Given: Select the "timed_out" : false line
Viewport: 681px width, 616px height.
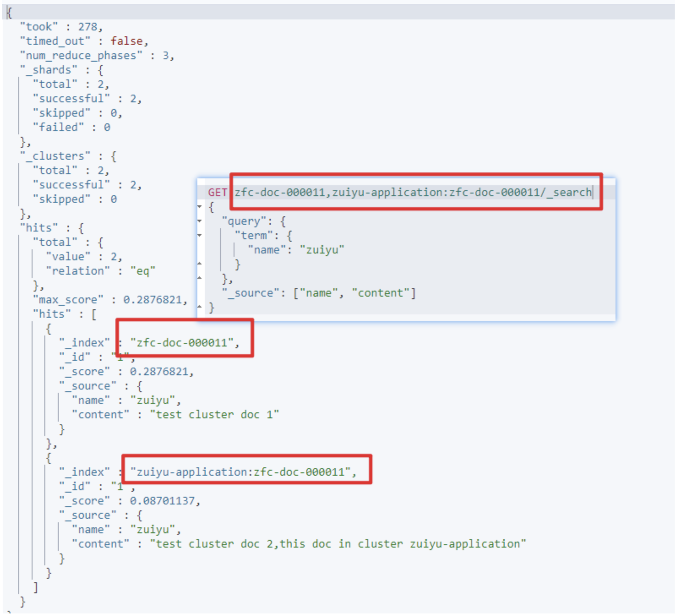Looking at the screenshot, I should tap(84, 41).
